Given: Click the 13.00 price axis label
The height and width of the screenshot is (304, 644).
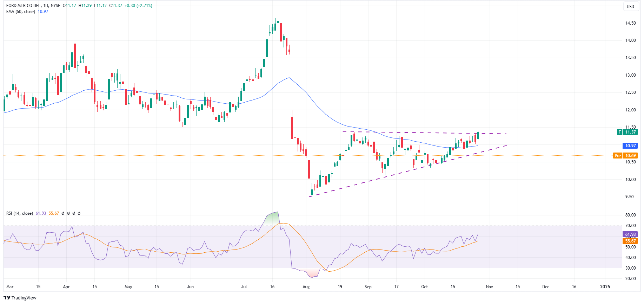Looking at the screenshot, I should pyautogui.click(x=630, y=75).
